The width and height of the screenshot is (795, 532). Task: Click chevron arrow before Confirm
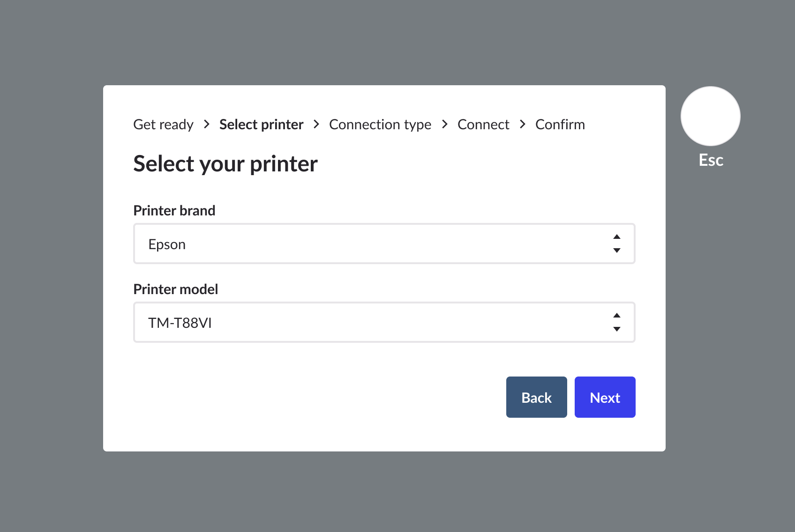pos(522,125)
